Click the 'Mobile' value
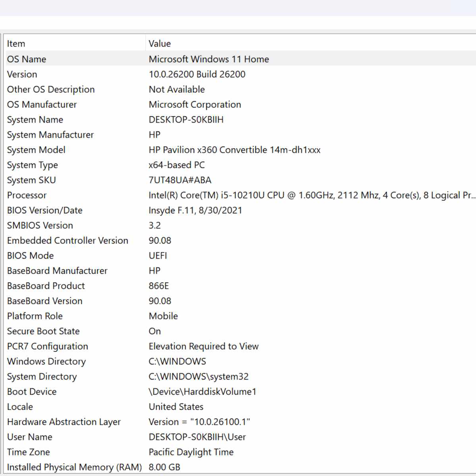Image resolution: width=476 pixels, height=476 pixels. tap(163, 316)
